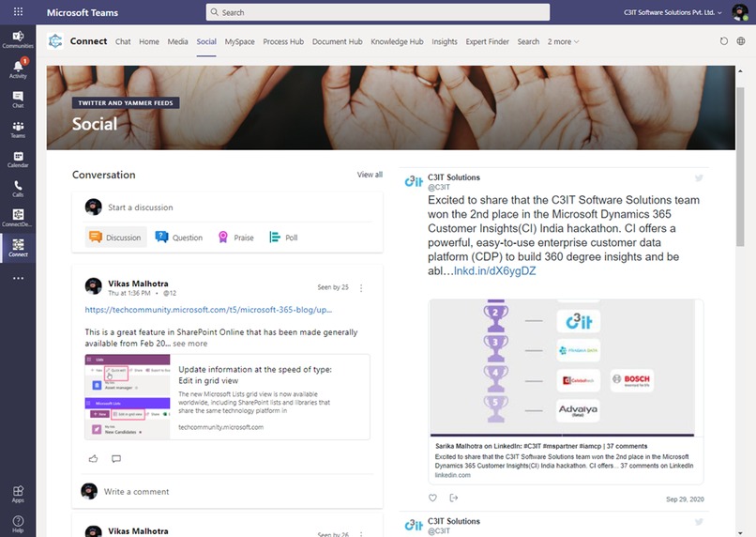This screenshot has height=537, width=756.
Task: Open more options on Vikas Malhotra post
Action: coord(361,287)
